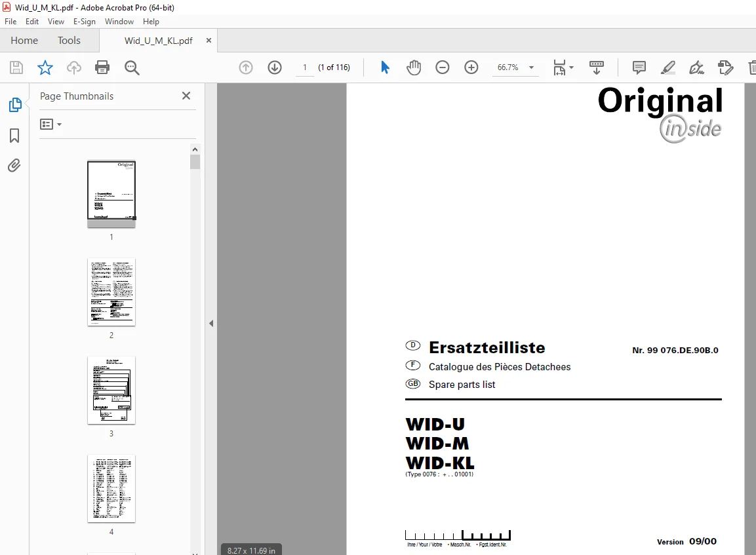Go to the previous page with the up arrow
756x555 pixels.
246,67
